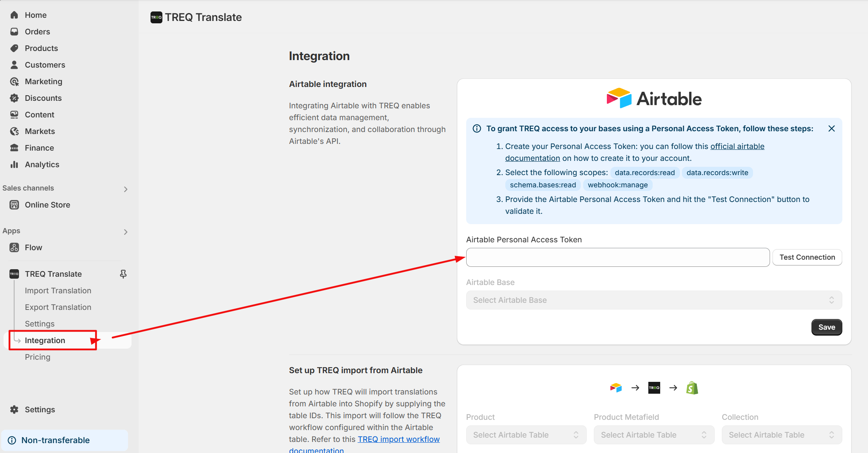Open the Select Airtable Base dropdown
868x453 pixels.
(654, 300)
